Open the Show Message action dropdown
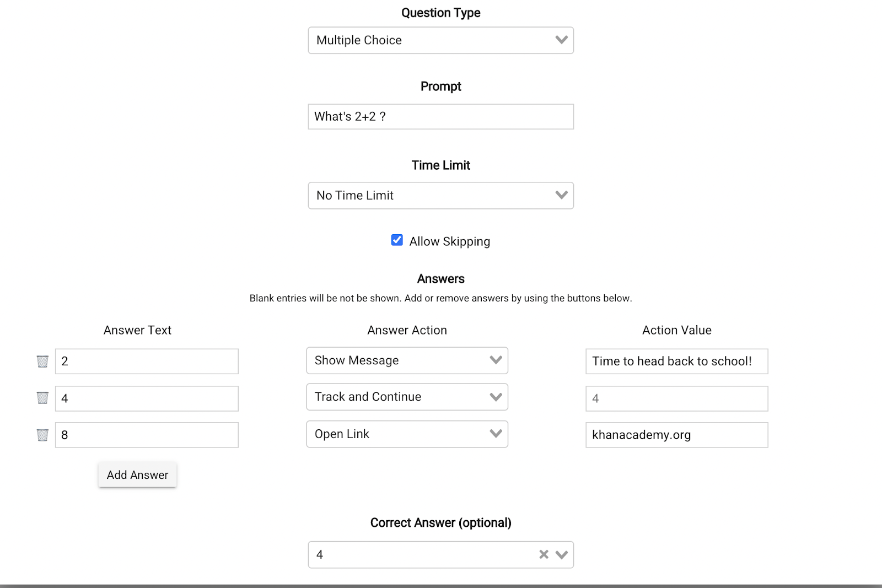Screen dimensions: 882x588 point(407,360)
